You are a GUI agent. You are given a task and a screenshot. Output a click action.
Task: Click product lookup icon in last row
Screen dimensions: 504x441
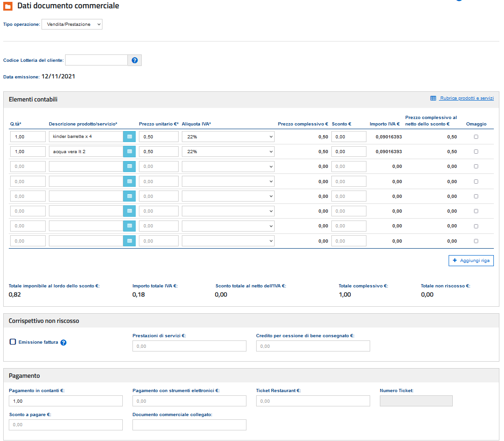pos(129,241)
